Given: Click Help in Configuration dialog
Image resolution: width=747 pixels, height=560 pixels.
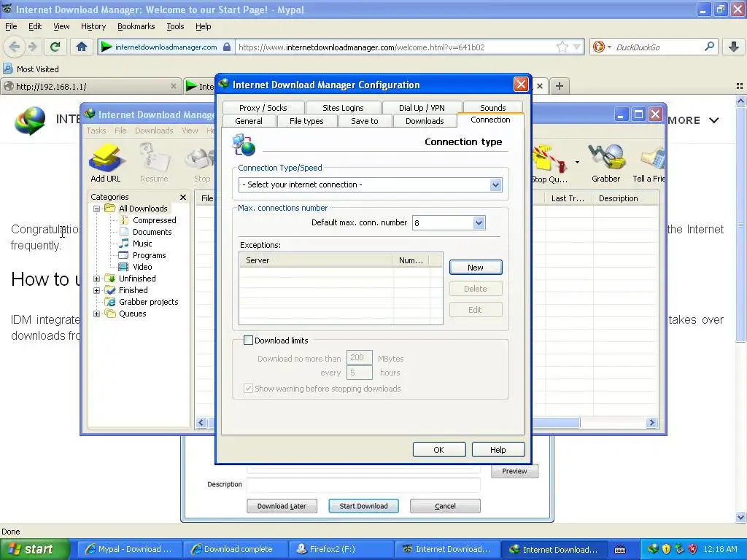Looking at the screenshot, I should [x=498, y=449].
